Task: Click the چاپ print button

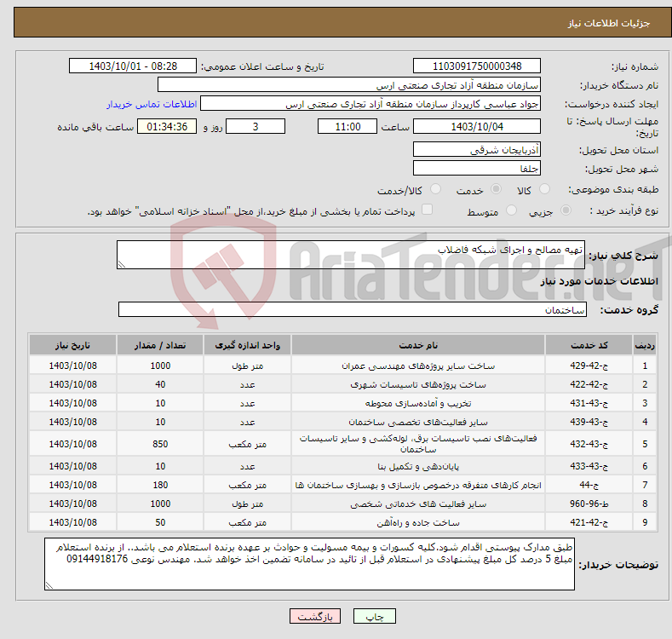Action: click(375, 616)
